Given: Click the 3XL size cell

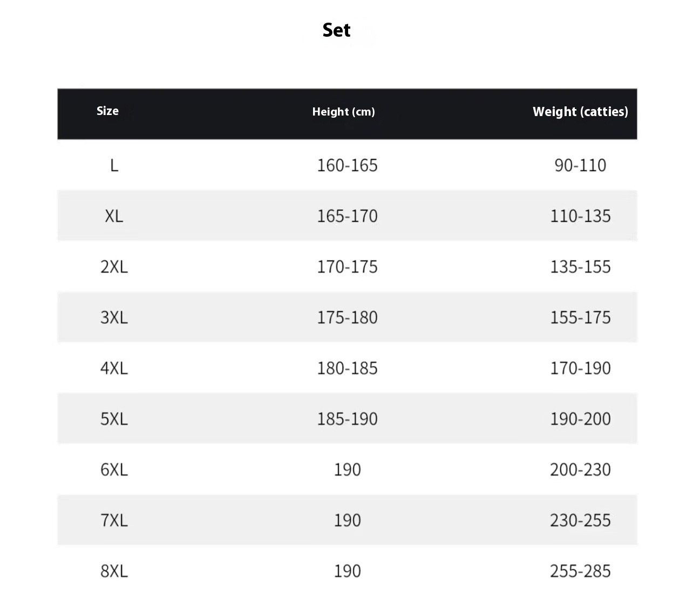Looking at the screenshot, I should click(114, 317).
